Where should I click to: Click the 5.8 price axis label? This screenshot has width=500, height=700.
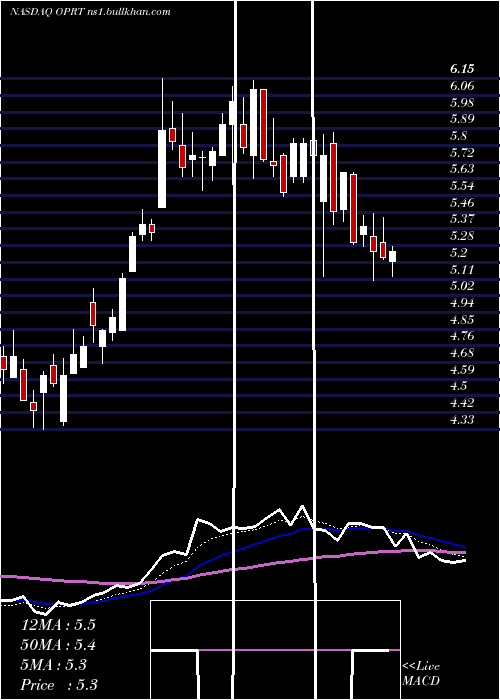(x=459, y=136)
